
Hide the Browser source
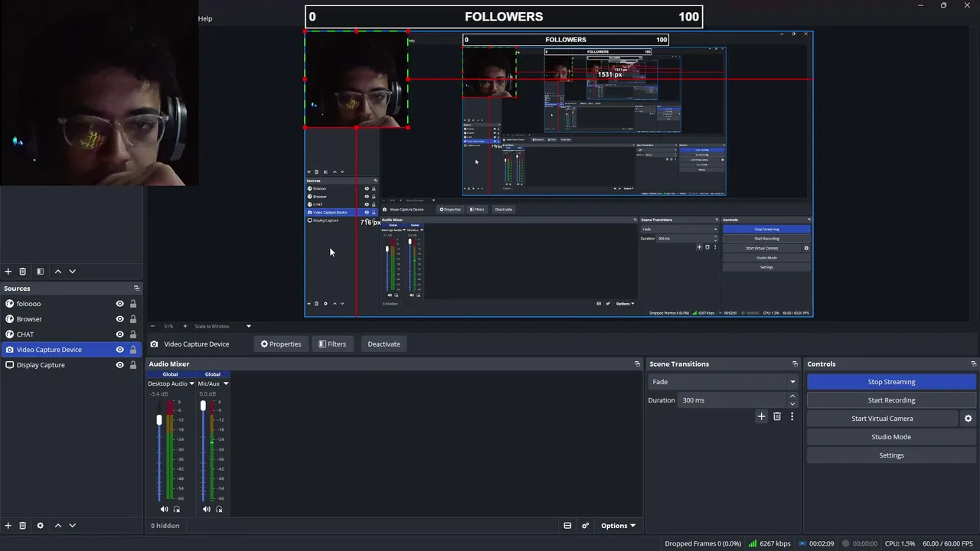click(x=119, y=319)
